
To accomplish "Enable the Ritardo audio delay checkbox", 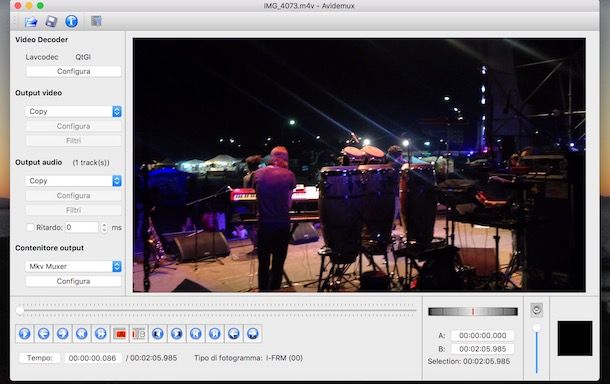I will (x=30, y=227).
